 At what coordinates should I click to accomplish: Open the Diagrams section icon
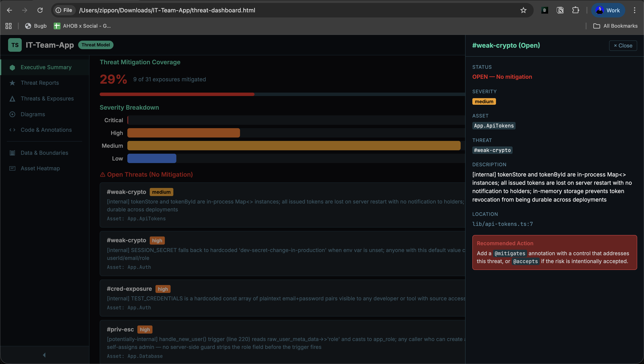click(x=12, y=114)
